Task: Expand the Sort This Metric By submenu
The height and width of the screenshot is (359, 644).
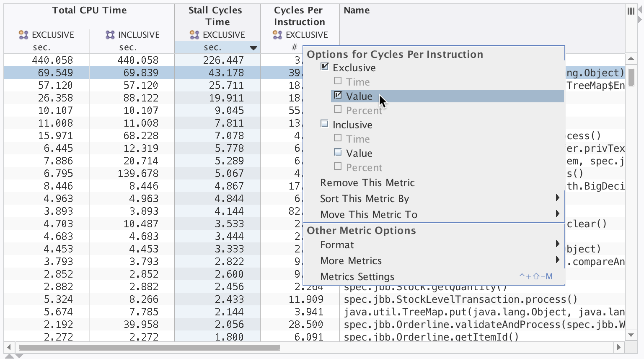Action: pos(364,198)
